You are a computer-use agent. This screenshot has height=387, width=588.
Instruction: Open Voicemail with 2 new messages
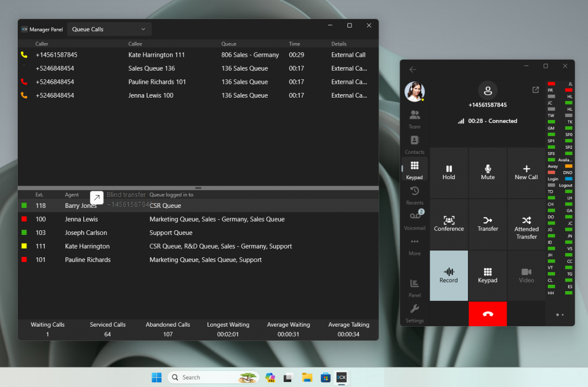(x=415, y=220)
